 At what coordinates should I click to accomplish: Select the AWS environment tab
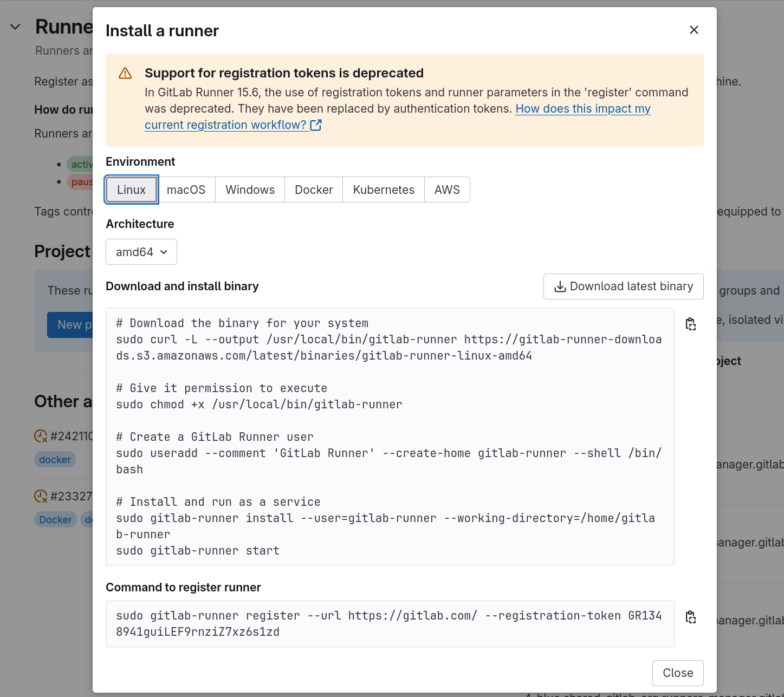point(447,190)
